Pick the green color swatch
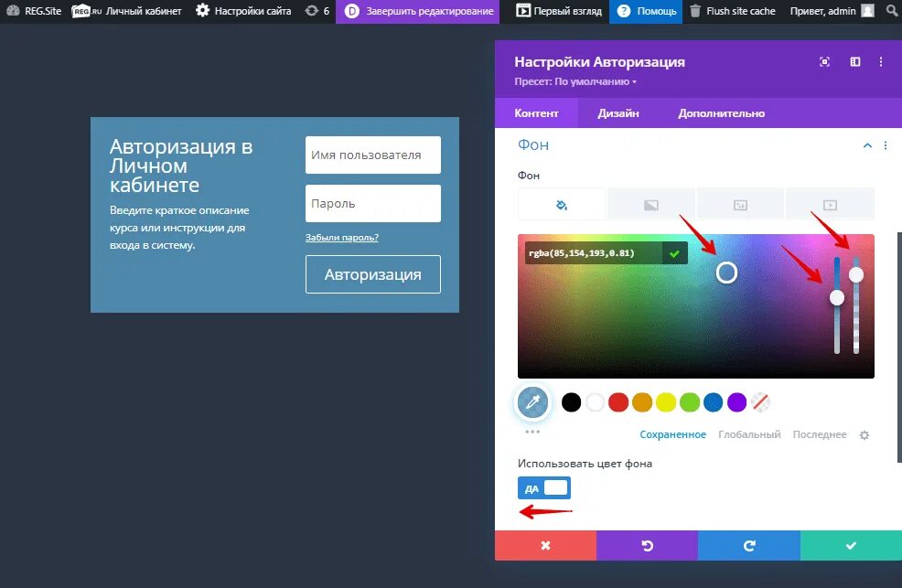902x588 pixels. tap(689, 402)
